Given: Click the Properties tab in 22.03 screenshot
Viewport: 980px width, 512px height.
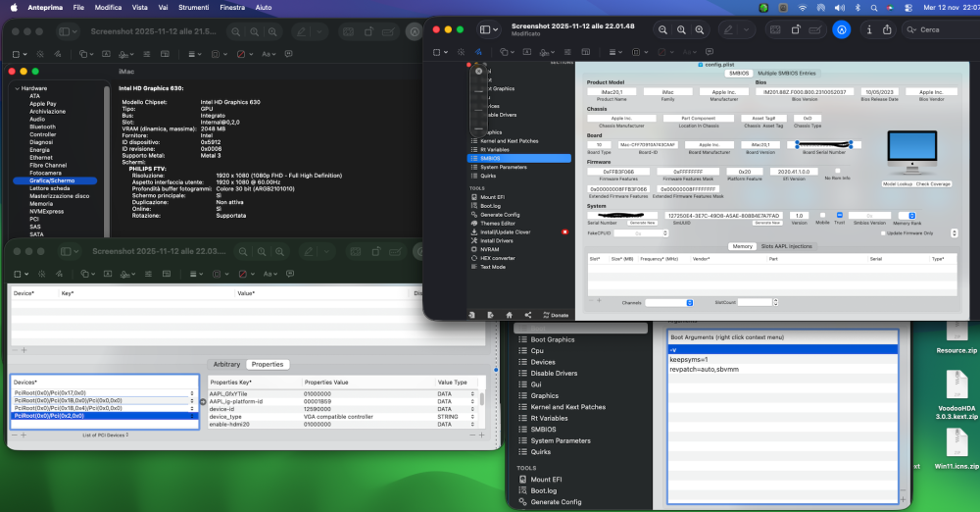Looking at the screenshot, I should point(268,364).
